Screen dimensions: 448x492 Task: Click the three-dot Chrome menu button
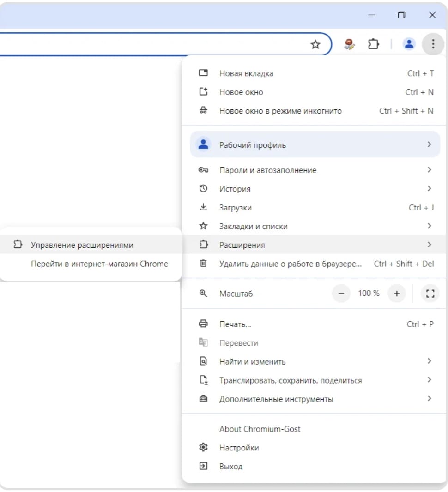[433, 44]
